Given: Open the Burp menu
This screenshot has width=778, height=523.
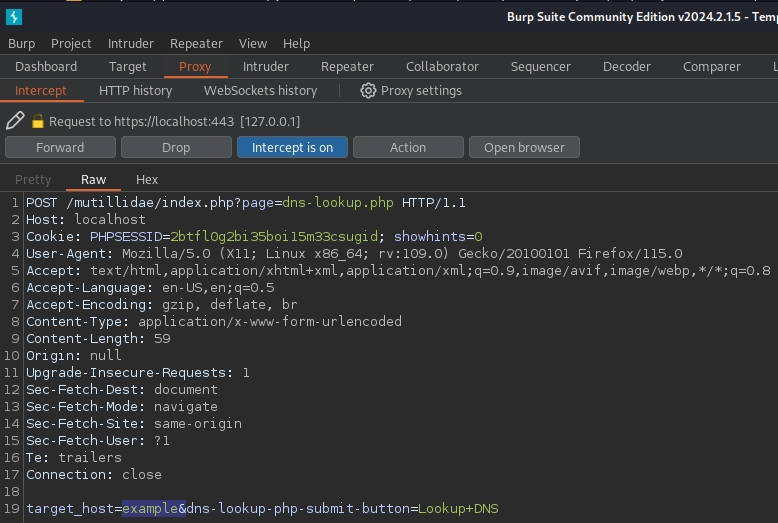Looking at the screenshot, I should coord(21,43).
